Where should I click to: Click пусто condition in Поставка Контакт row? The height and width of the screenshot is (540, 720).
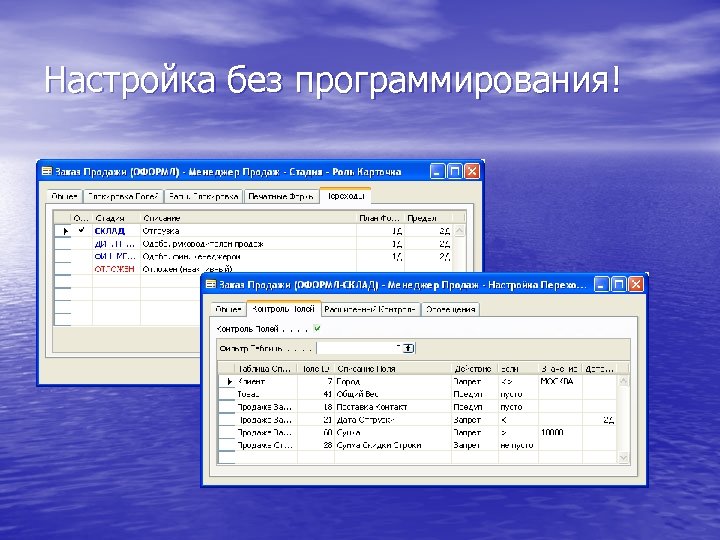(x=518, y=407)
